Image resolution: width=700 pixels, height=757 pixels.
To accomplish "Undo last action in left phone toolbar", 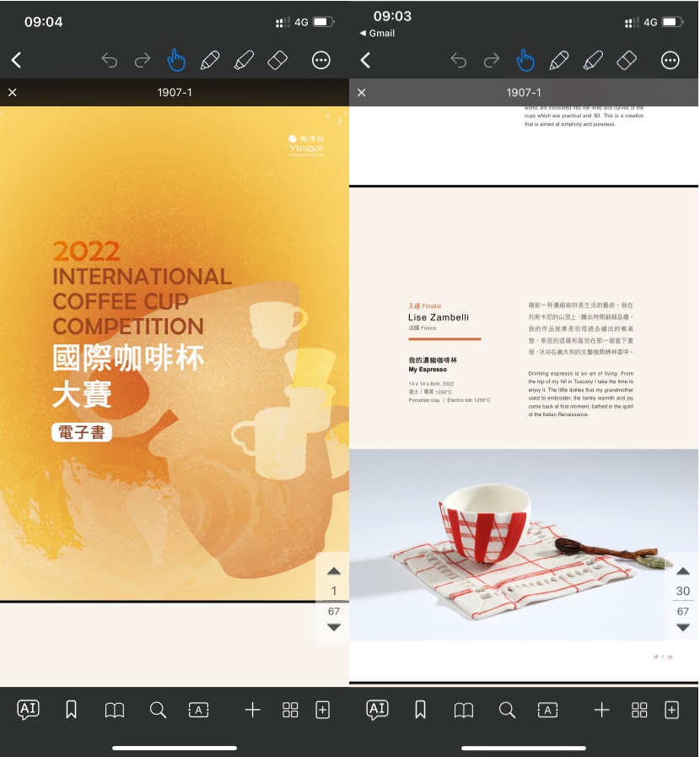I will [110, 61].
